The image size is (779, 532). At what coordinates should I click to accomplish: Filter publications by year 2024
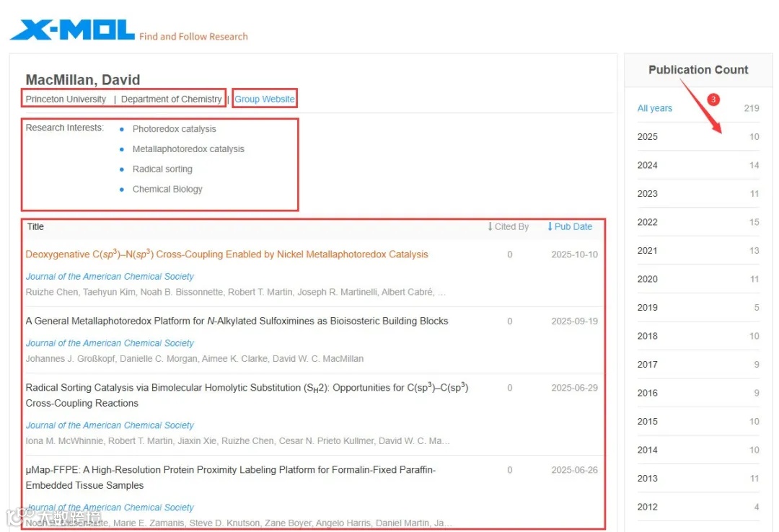pos(647,165)
